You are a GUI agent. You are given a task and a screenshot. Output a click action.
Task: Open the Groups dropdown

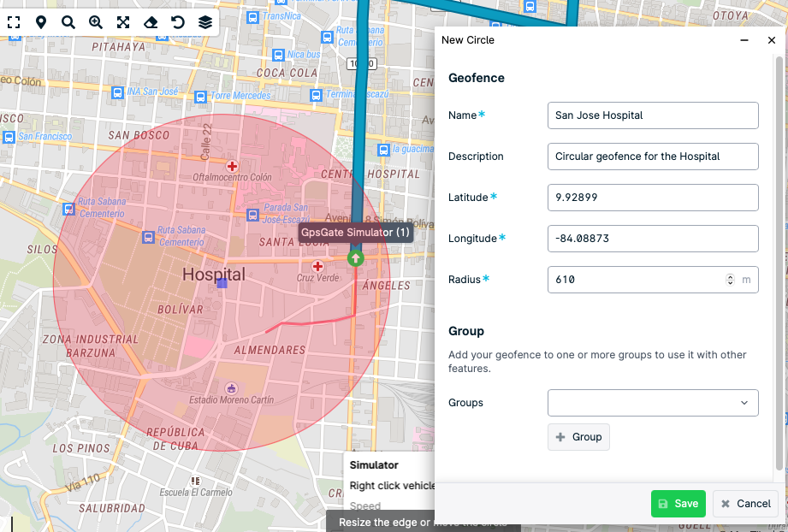click(x=653, y=403)
